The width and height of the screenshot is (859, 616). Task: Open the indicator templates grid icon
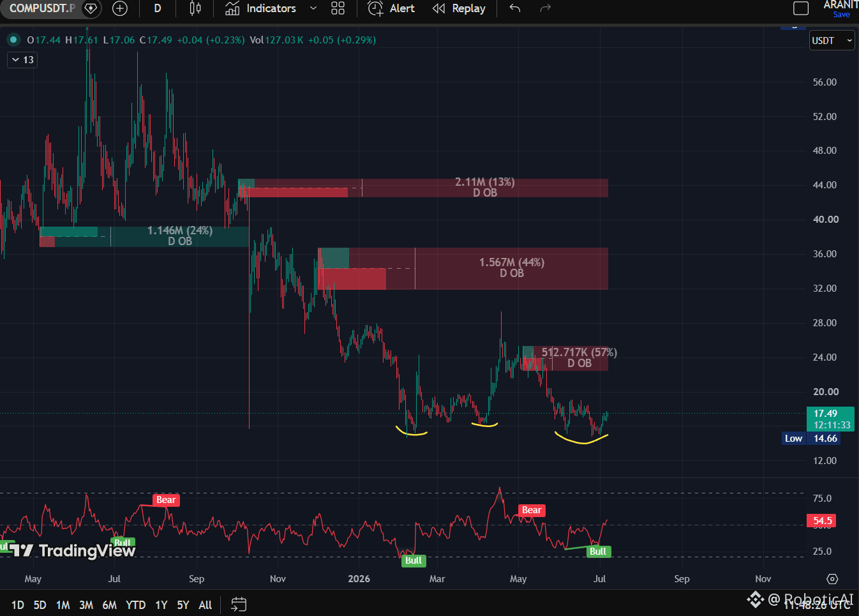point(338,8)
